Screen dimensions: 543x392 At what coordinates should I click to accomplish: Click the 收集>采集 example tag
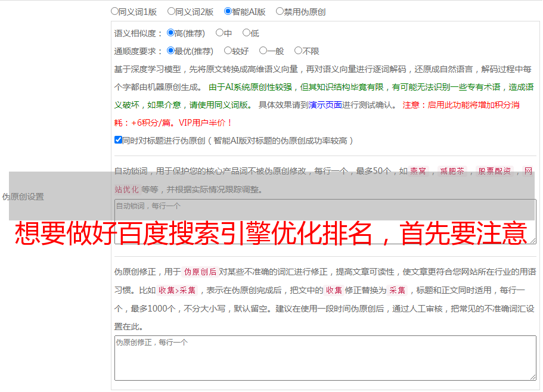pos(177,290)
